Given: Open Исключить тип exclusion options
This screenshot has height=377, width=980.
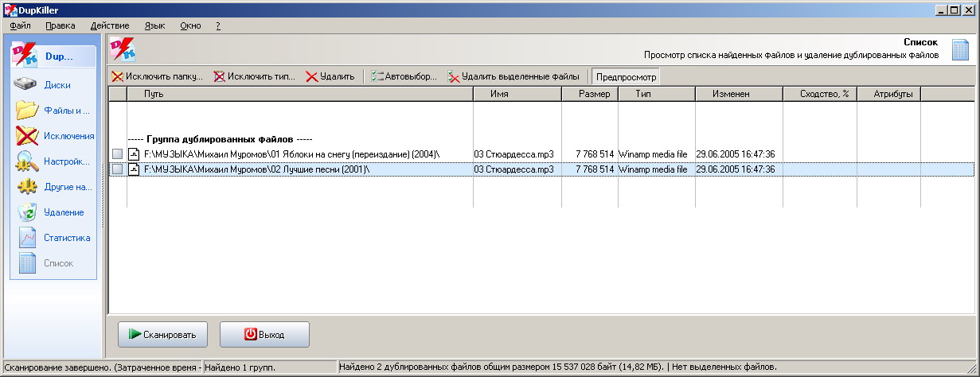Looking at the screenshot, I should click(254, 77).
